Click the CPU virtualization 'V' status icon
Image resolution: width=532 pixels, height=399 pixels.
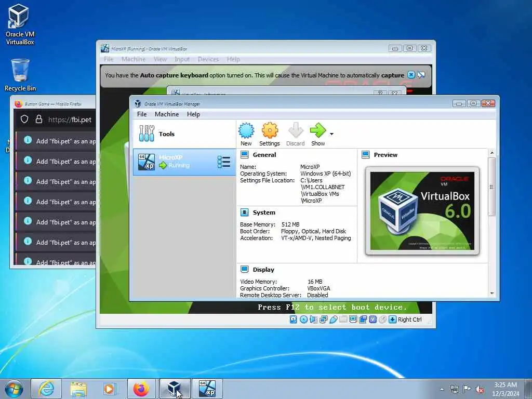(373, 320)
